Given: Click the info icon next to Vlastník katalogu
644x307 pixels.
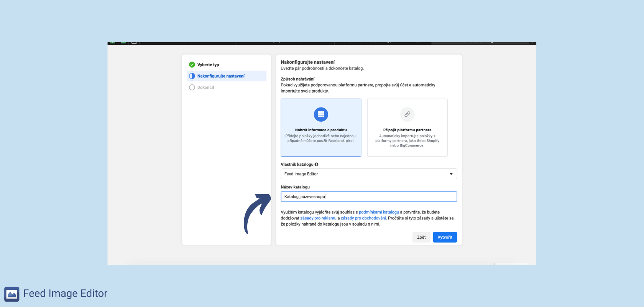Looking at the screenshot, I should click(316, 164).
